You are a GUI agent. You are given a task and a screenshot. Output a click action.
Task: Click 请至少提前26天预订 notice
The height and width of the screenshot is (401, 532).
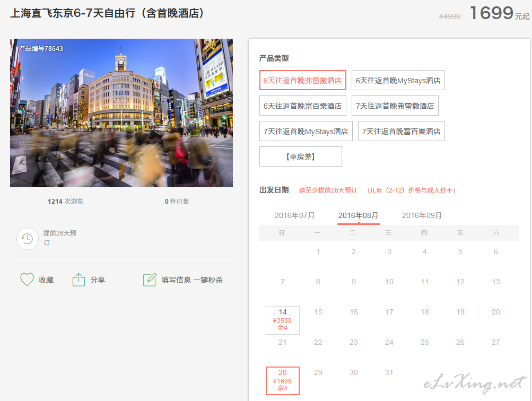(328, 190)
